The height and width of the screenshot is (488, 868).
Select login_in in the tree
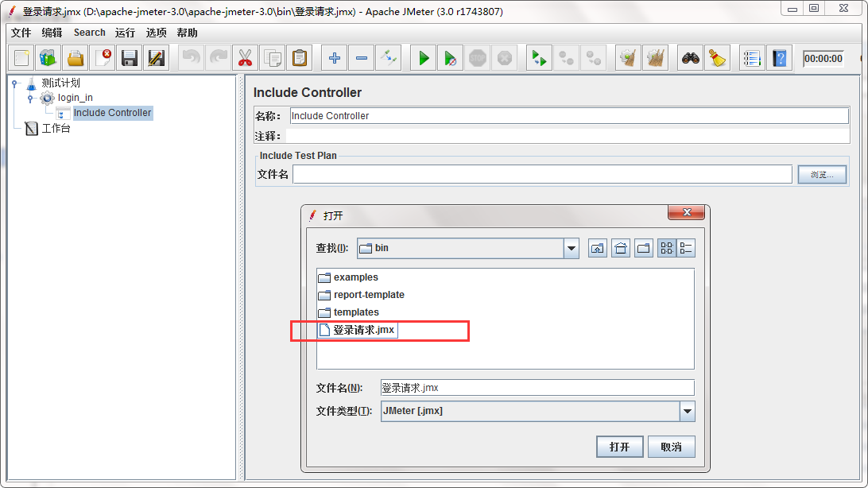tap(76, 98)
